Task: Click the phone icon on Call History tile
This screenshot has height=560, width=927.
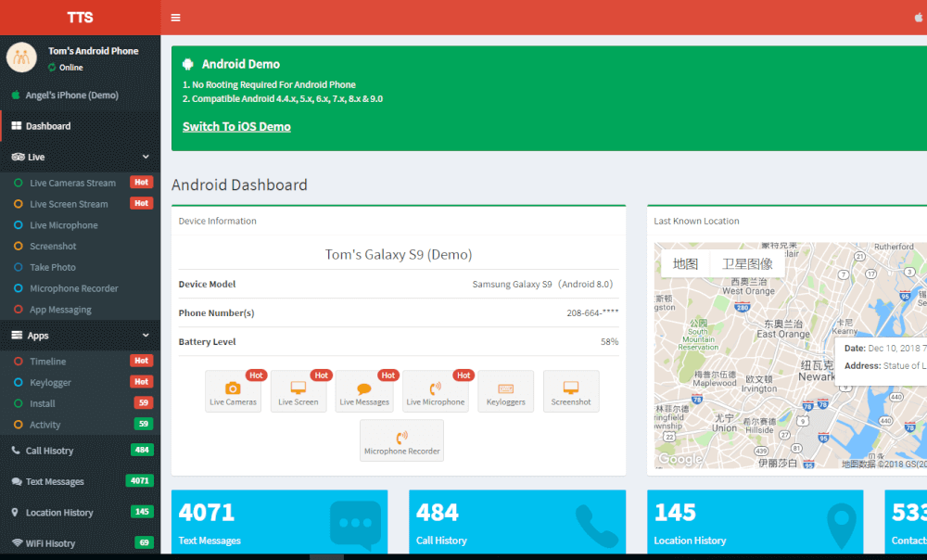Action: pyautogui.click(x=596, y=526)
